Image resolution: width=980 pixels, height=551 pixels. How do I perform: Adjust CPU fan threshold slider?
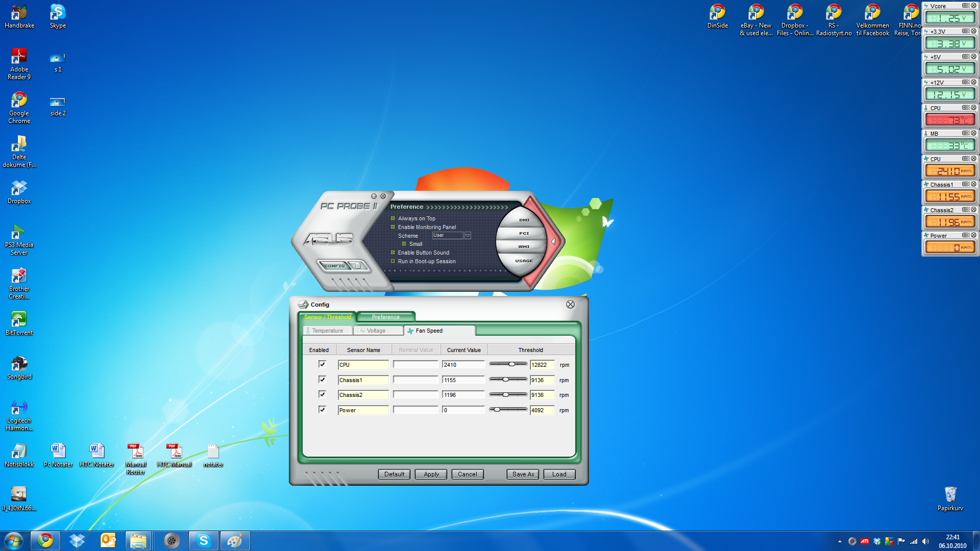(511, 364)
